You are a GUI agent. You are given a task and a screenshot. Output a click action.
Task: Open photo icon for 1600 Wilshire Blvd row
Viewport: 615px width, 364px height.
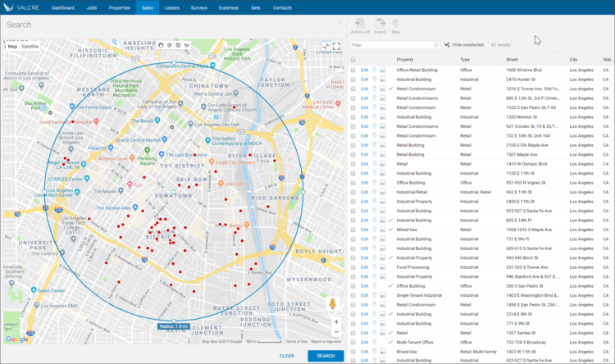(x=382, y=70)
